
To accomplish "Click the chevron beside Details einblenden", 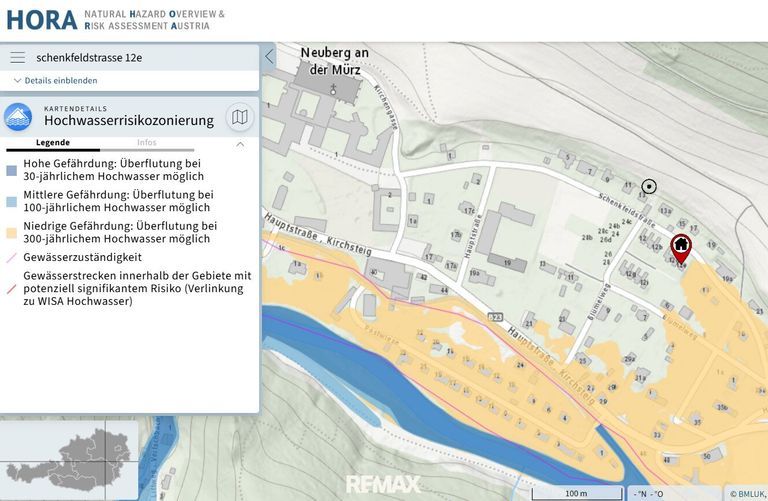I will [18, 80].
